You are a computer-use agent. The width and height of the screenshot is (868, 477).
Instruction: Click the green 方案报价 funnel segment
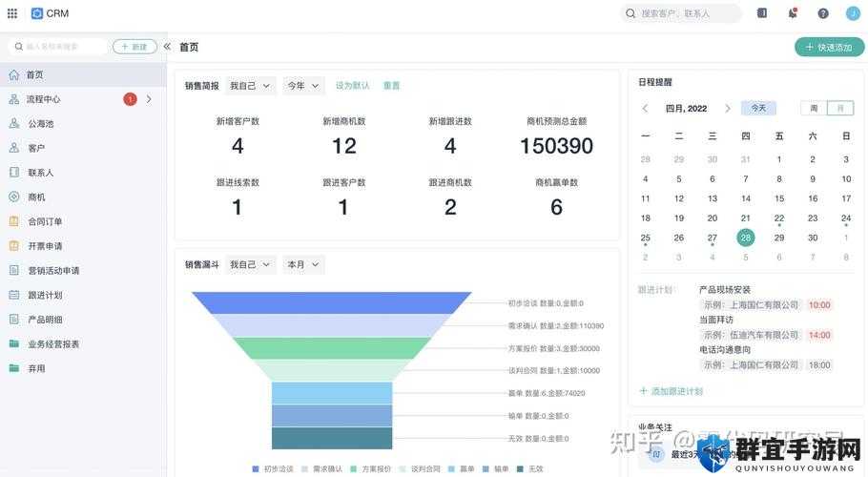(332, 348)
